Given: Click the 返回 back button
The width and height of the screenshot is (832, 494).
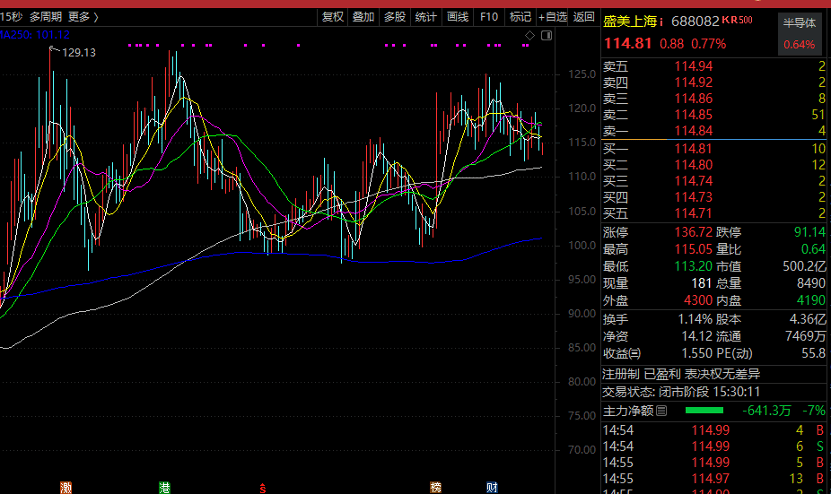Looking at the screenshot, I should coord(584,17).
